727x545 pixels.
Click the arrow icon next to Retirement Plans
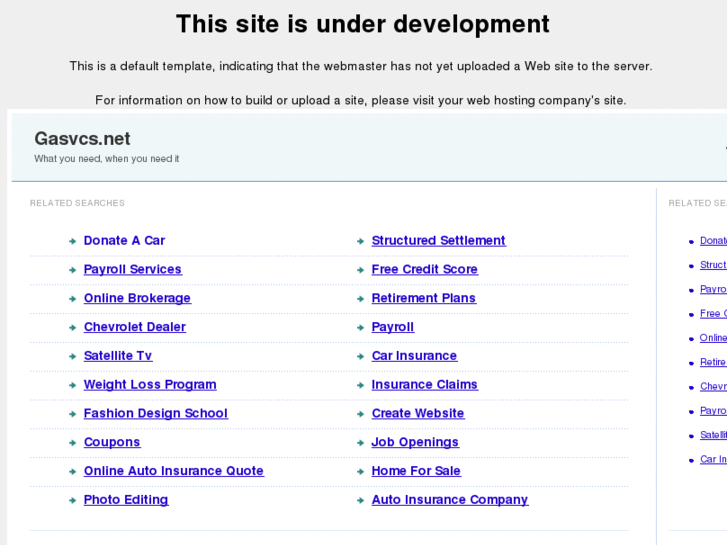[x=360, y=299]
